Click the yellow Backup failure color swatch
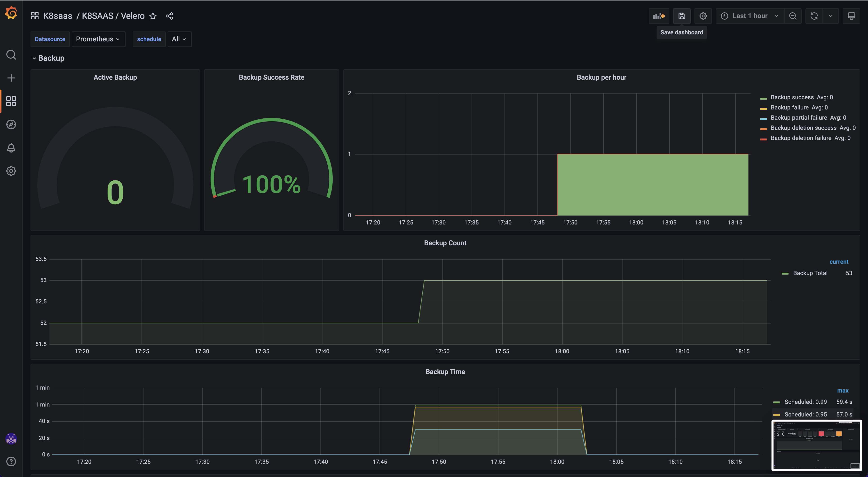The image size is (868, 477). [764, 108]
